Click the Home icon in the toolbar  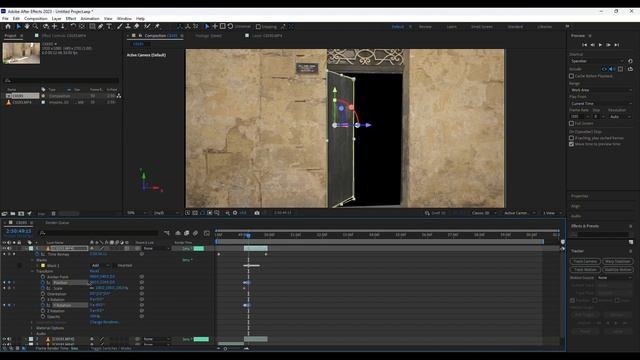coord(8,26)
